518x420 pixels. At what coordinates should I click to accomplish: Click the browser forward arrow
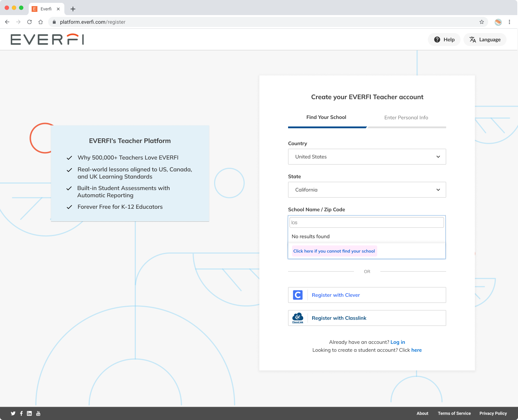click(18, 22)
